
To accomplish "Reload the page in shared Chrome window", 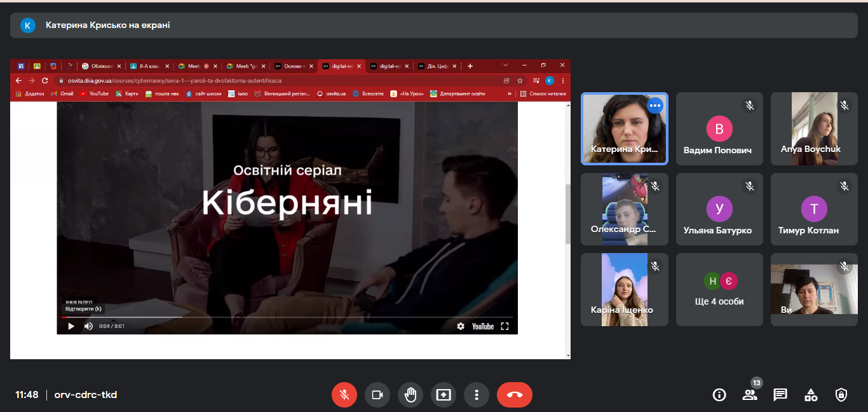I will (45, 81).
